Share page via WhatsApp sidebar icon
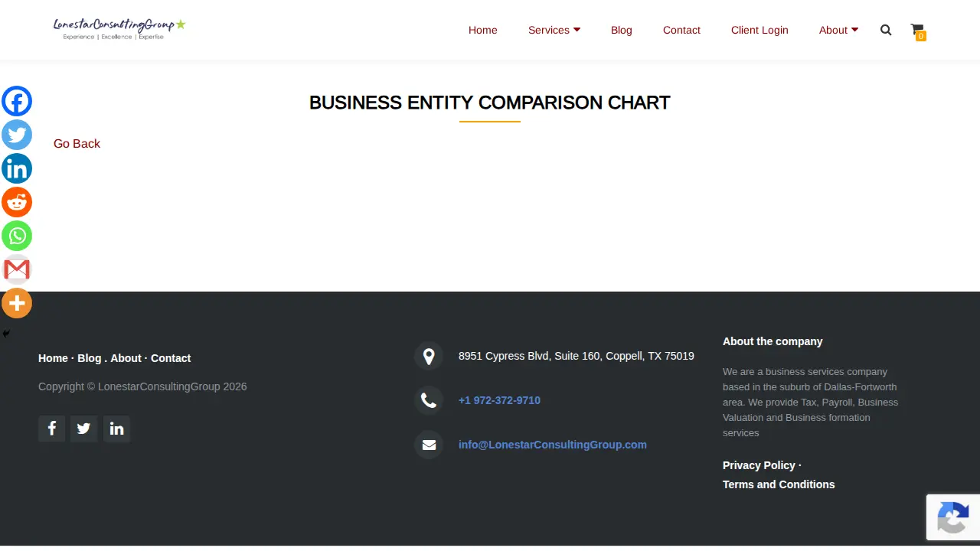Image resolution: width=980 pixels, height=551 pixels. click(17, 236)
